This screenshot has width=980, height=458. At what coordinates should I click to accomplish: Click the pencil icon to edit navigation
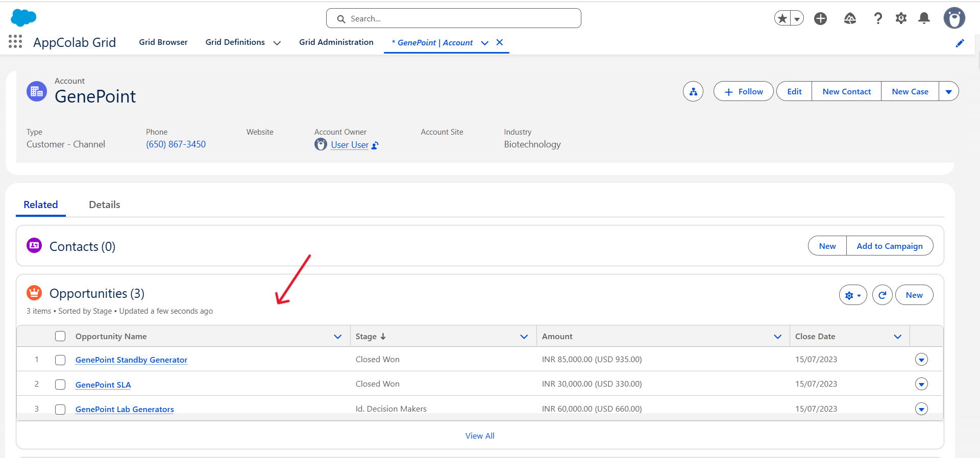[960, 43]
